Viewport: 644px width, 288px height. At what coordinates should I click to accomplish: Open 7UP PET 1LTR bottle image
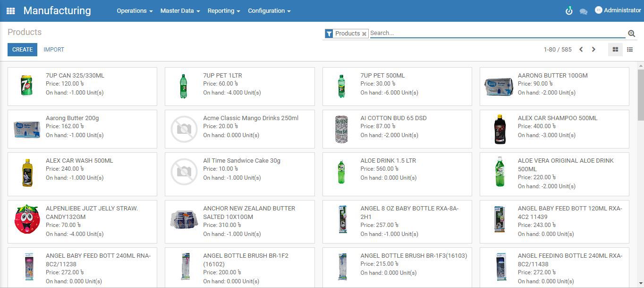tap(184, 86)
